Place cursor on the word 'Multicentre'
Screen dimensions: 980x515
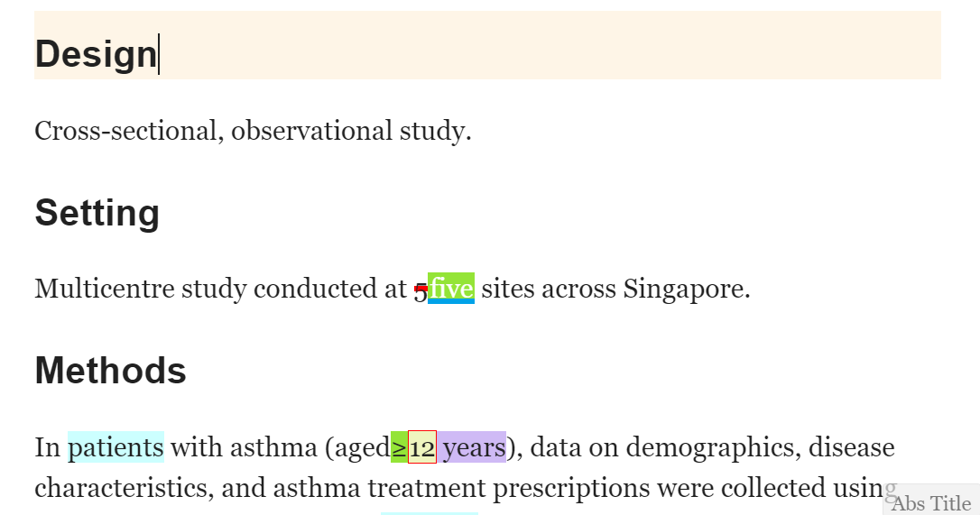click(105, 289)
